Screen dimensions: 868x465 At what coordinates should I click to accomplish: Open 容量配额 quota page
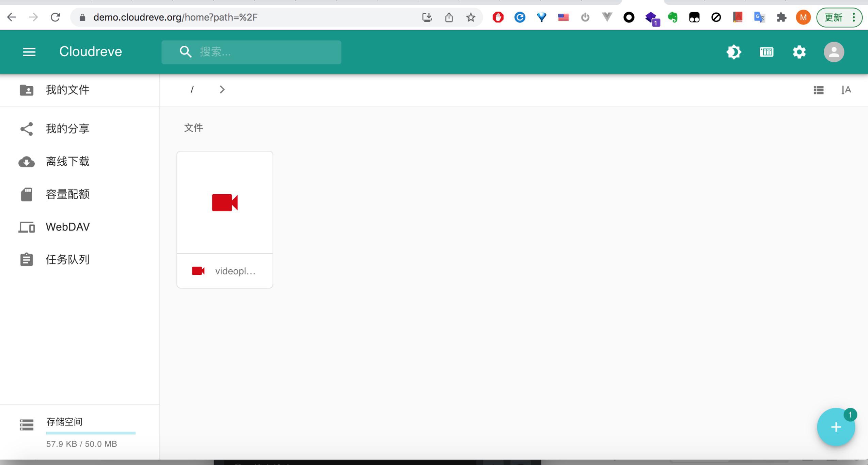coord(67,194)
